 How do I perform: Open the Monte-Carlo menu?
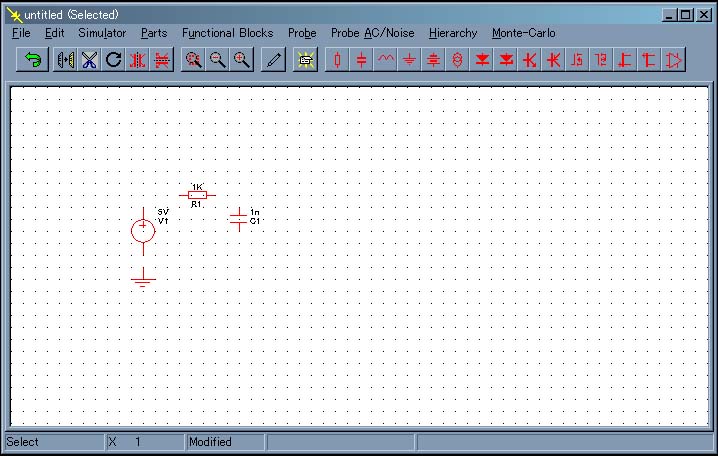click(x=524, y=33)
